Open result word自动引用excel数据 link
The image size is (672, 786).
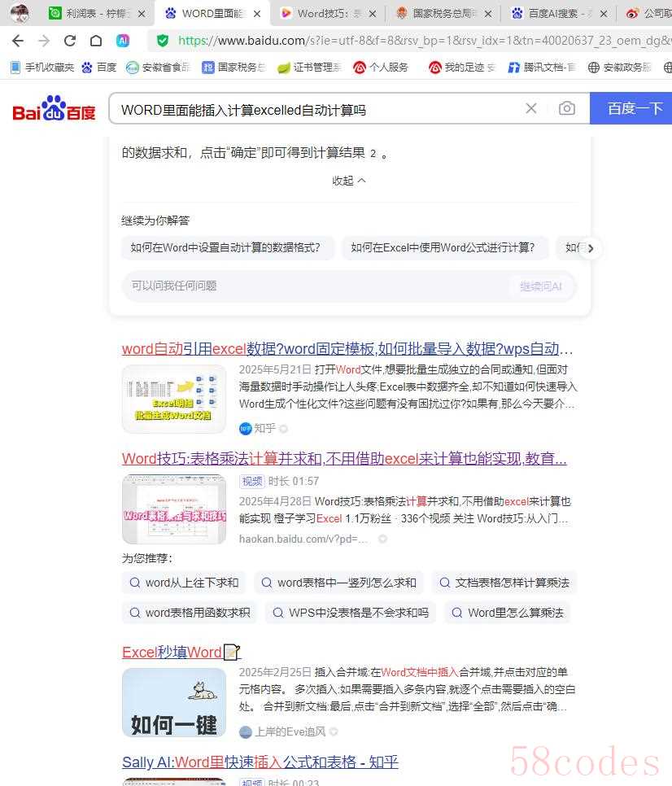347,348
